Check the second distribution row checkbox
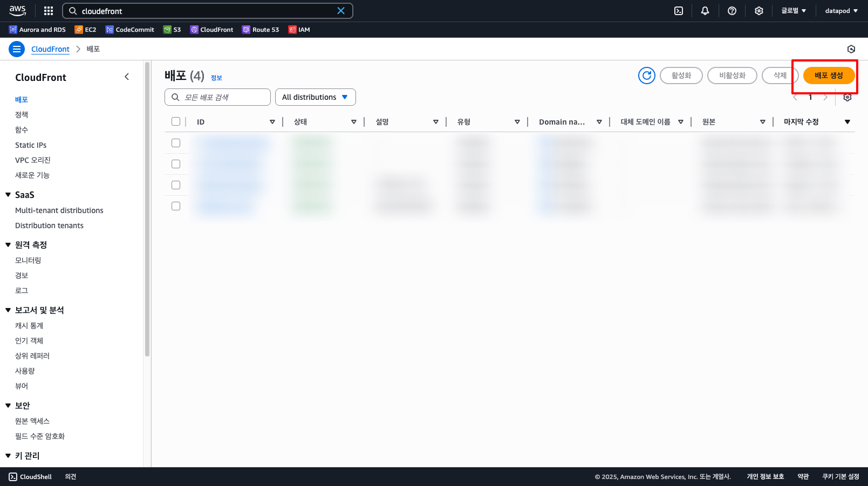The height and width of the screenshot is (486, 868). click(176, 164)
